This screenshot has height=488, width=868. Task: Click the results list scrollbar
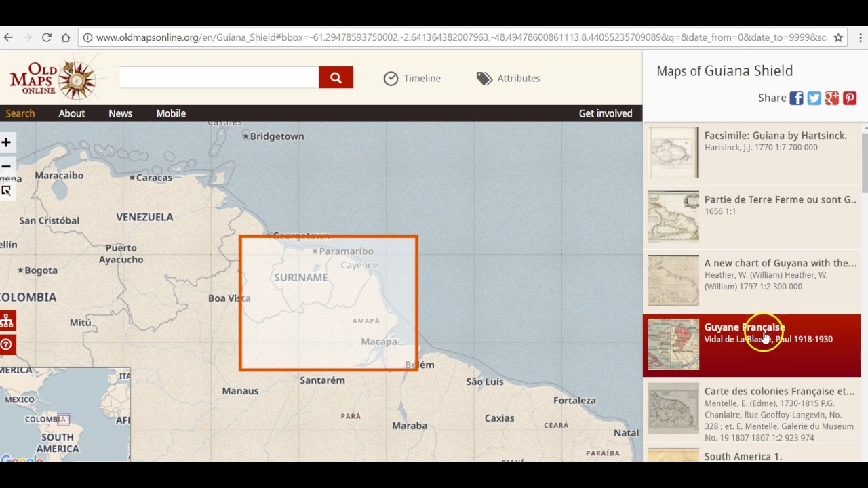865,163
